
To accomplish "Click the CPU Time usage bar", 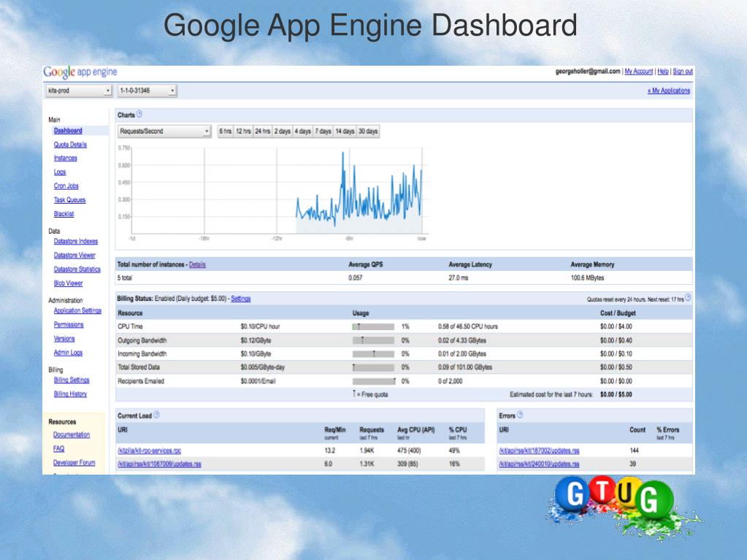I will [x=373, y=326].
